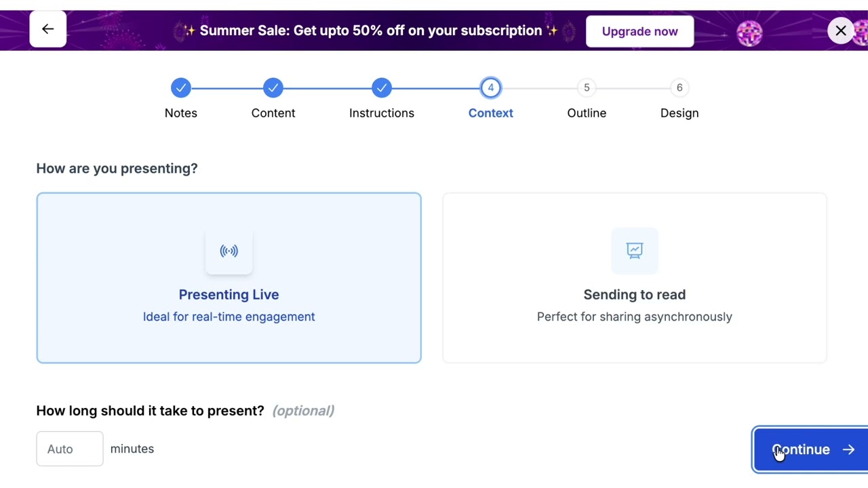
Task: Click the presentation board icon
Action: pos(634,251)
